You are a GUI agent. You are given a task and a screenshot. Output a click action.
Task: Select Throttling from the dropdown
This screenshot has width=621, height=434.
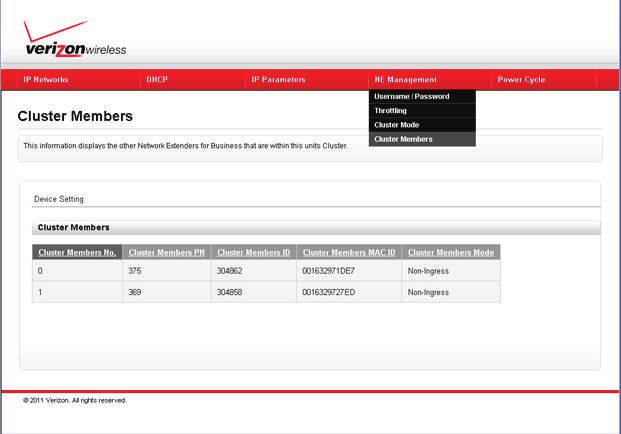click(x=422, y=111)
